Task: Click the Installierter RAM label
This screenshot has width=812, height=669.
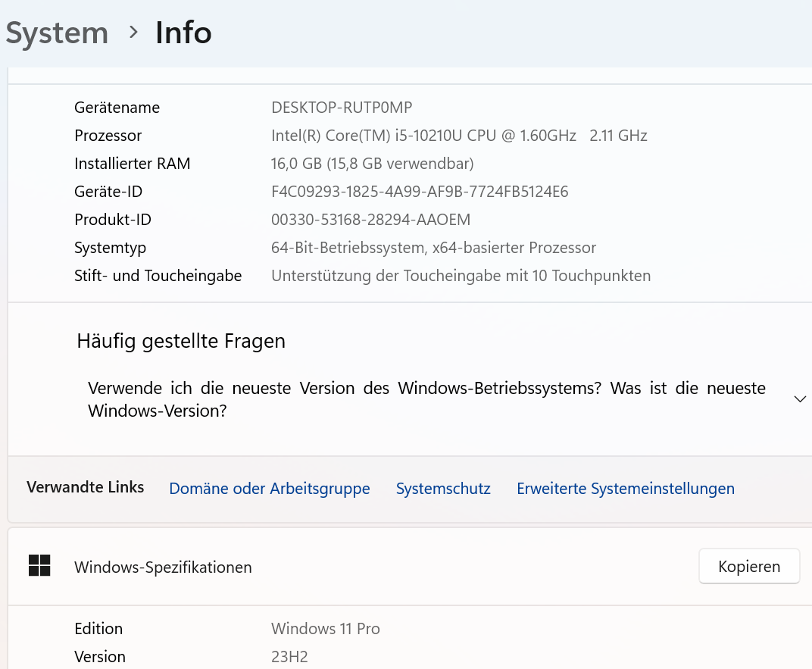Action: tap(133, 163)
